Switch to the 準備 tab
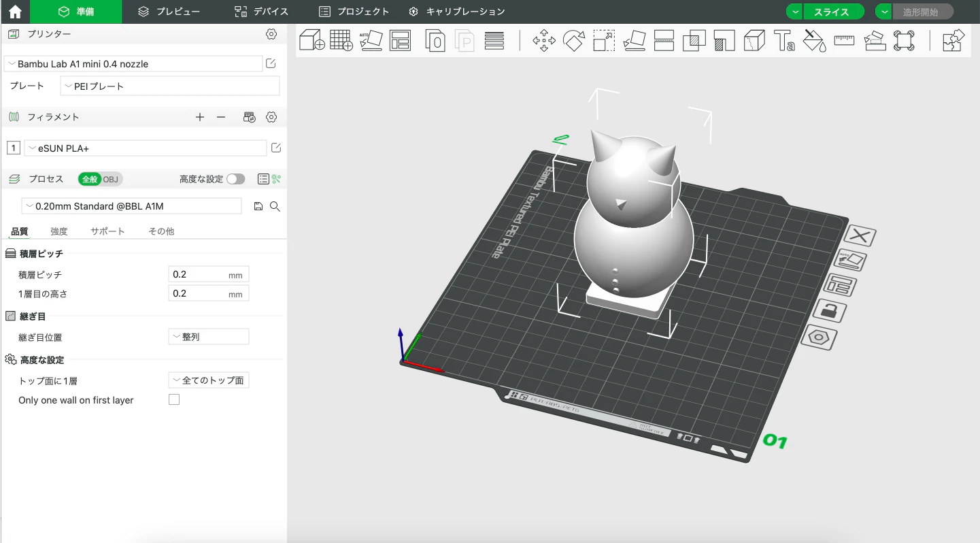Viewport: 980px width, 543px height. (x=76, y=12)
